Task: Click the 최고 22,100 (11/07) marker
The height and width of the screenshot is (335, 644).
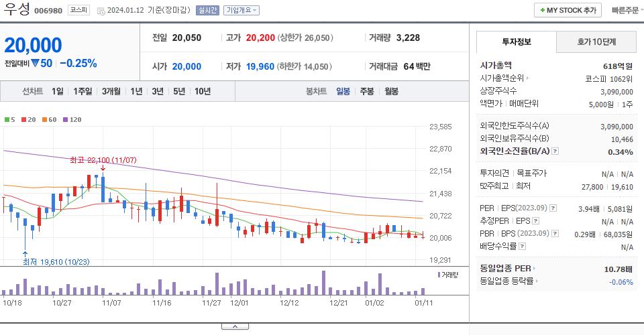Action: click(x=103, y=160)
